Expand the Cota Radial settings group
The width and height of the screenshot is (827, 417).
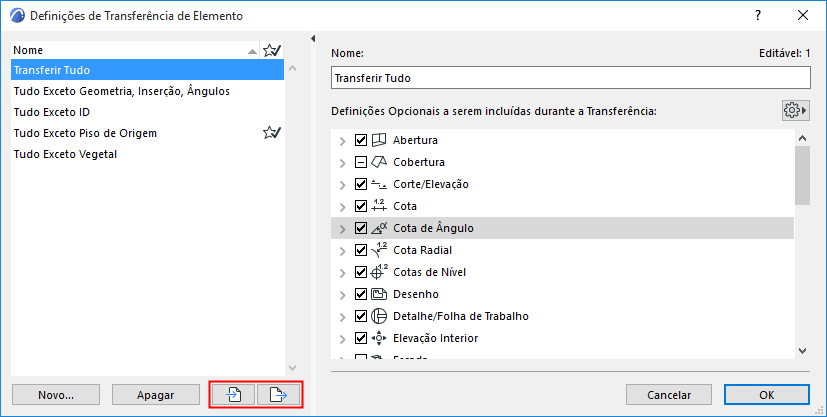tap(343, 250)
